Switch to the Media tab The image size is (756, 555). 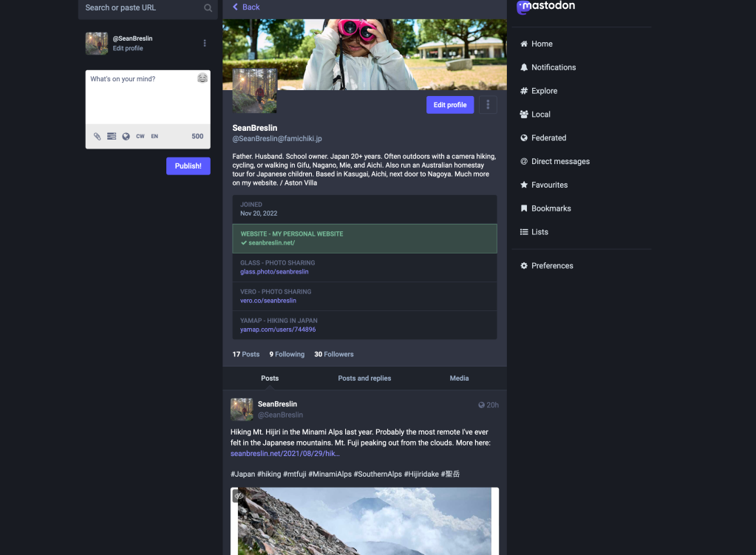coord(459,378)
